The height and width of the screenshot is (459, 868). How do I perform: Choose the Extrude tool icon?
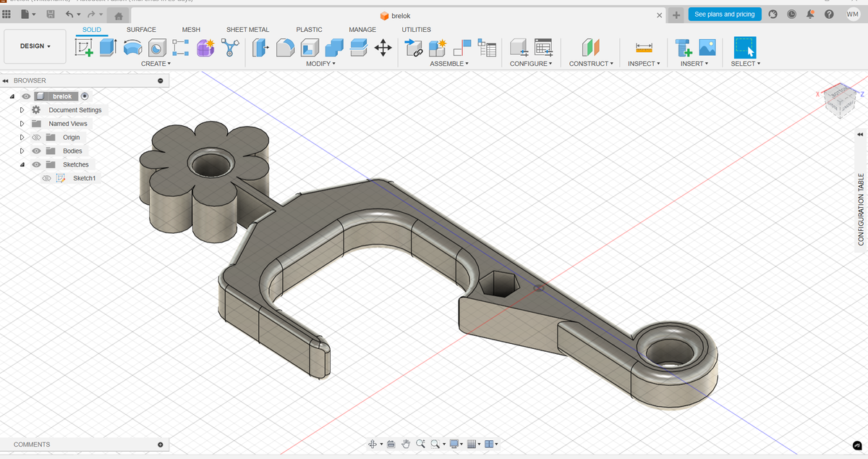coord(108,48)
